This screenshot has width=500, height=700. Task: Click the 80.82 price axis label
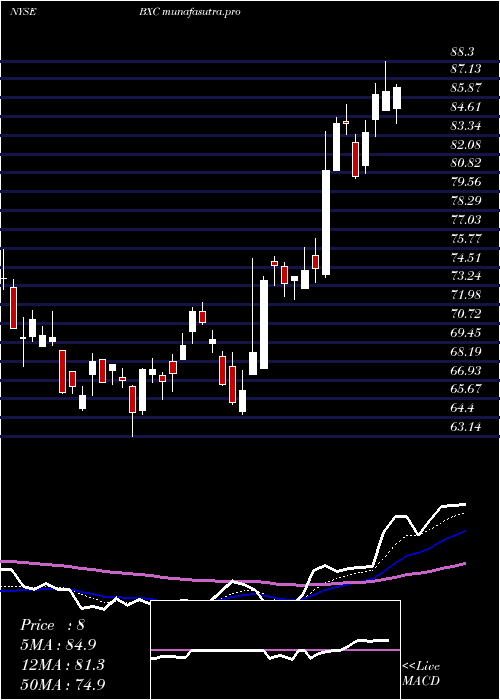click(467, 163)
